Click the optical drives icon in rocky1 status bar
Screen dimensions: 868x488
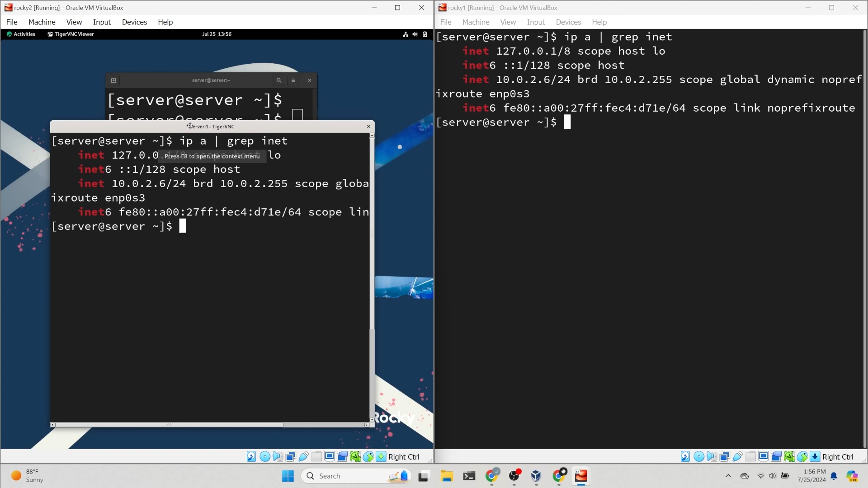pos(699,456)
